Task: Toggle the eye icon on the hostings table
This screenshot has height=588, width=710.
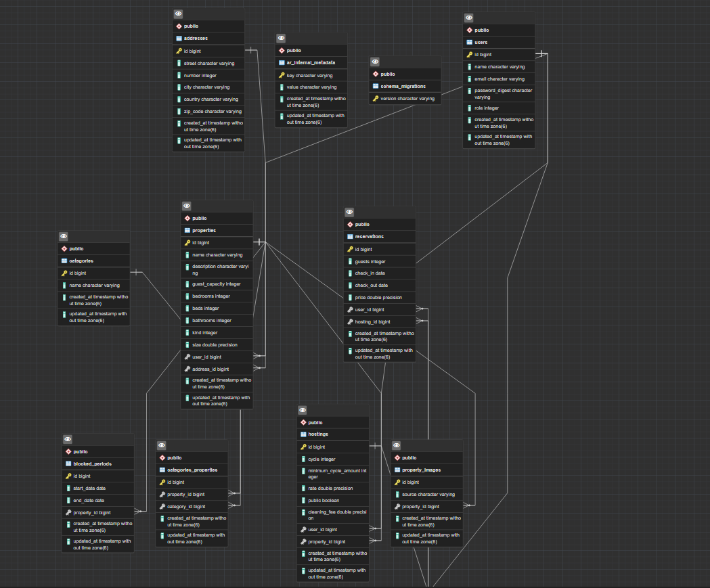Action: [x=302, y=409]
